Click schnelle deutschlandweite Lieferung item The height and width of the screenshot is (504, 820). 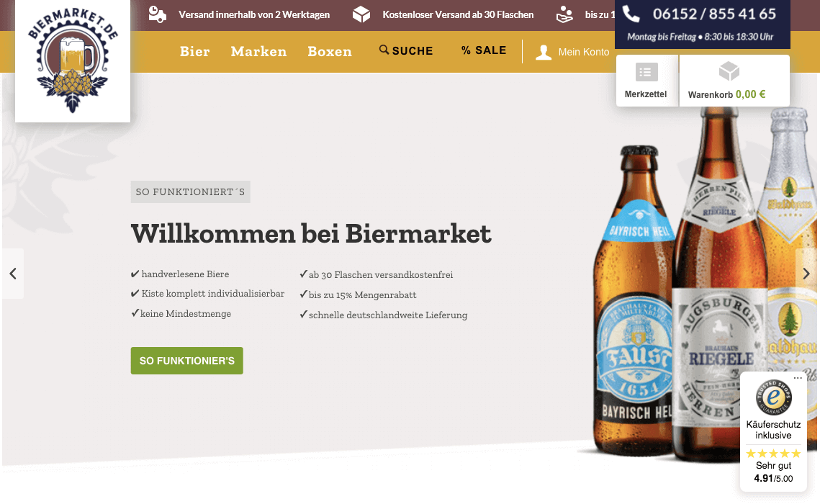pos(383,315)
